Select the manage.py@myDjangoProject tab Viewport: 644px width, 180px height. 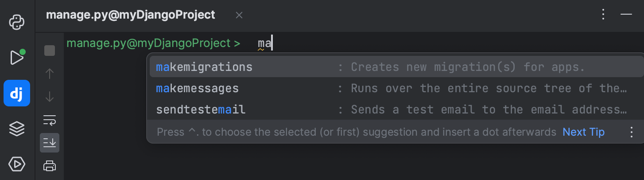coord(131,15)
